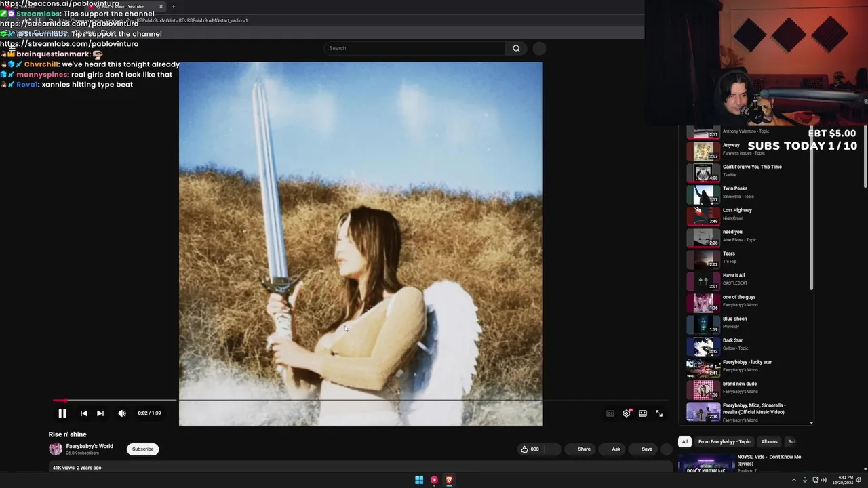Click the YouTube search field
Screen dimensions: 868x488
point(415,48)
